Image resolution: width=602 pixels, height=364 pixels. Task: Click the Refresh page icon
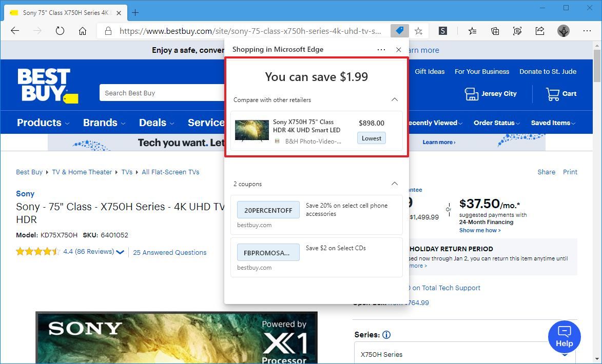[x=60, y=30]
